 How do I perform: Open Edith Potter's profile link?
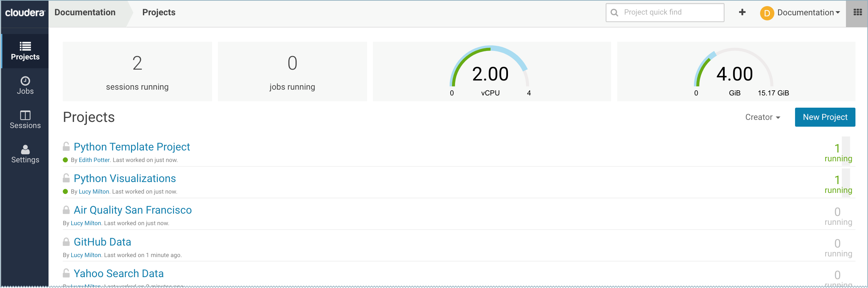(94, 160)
